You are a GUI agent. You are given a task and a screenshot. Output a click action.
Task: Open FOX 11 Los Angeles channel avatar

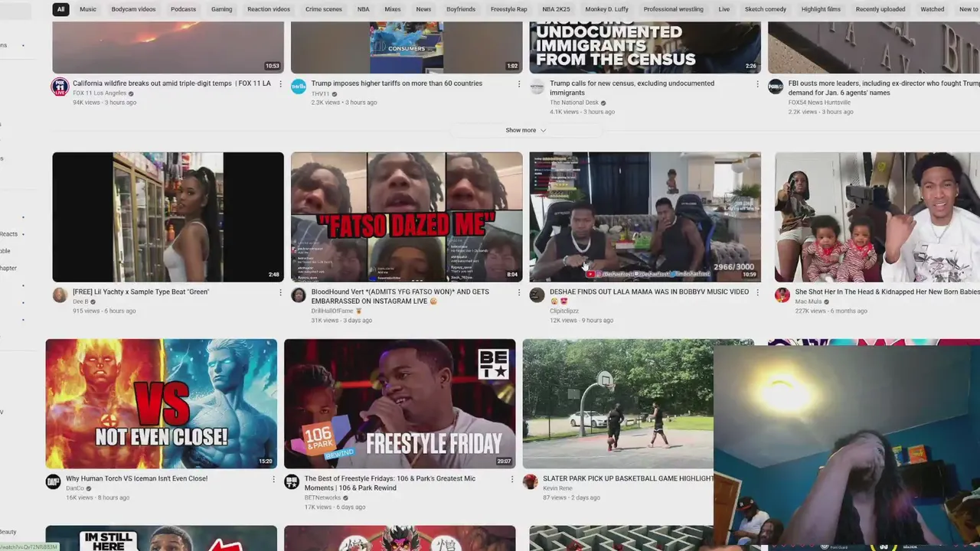(x=60, y=86)
